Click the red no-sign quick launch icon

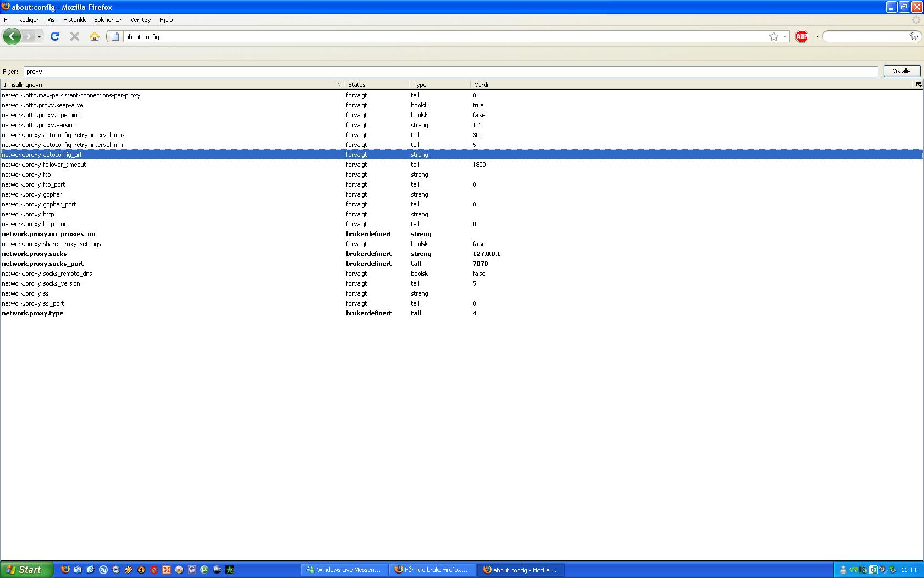[x=153, y=570]
